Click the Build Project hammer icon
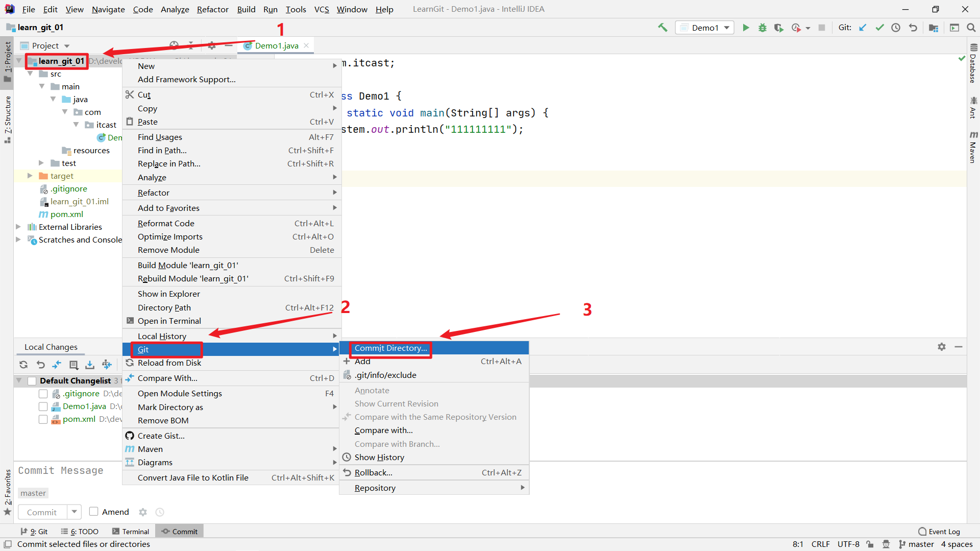 (663, 28)
